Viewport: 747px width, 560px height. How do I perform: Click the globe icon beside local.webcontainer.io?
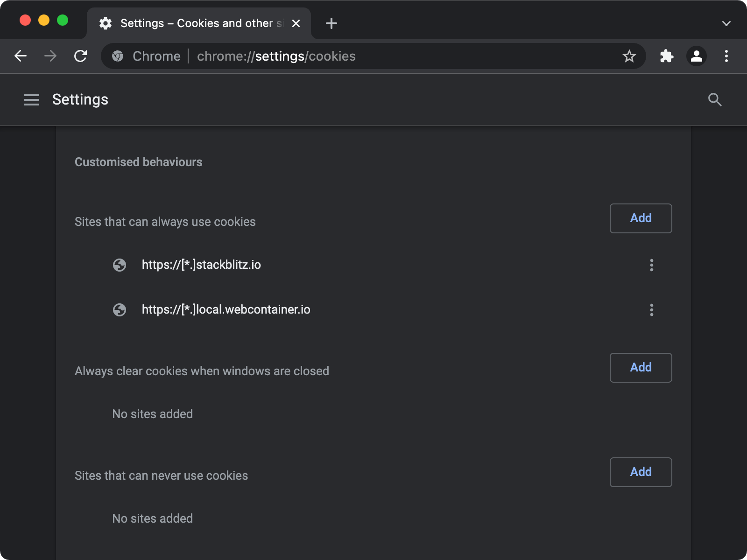click(x=120, y=309)
